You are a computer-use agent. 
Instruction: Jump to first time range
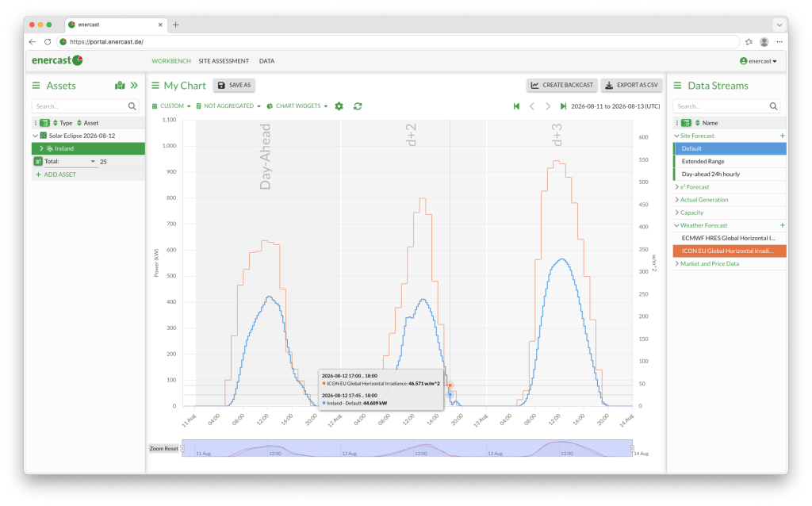pyautogui.click(x=516, y=106)
